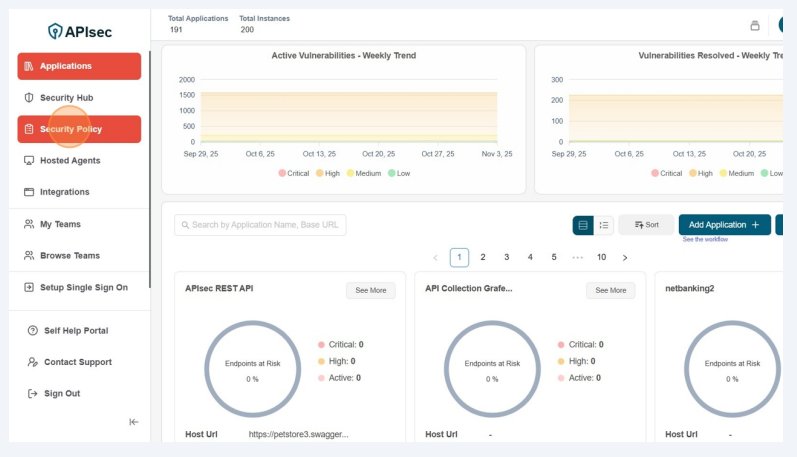Screen dimensions: 797x457
Task: Click the printer icon in header
Action: pos(755,25)
